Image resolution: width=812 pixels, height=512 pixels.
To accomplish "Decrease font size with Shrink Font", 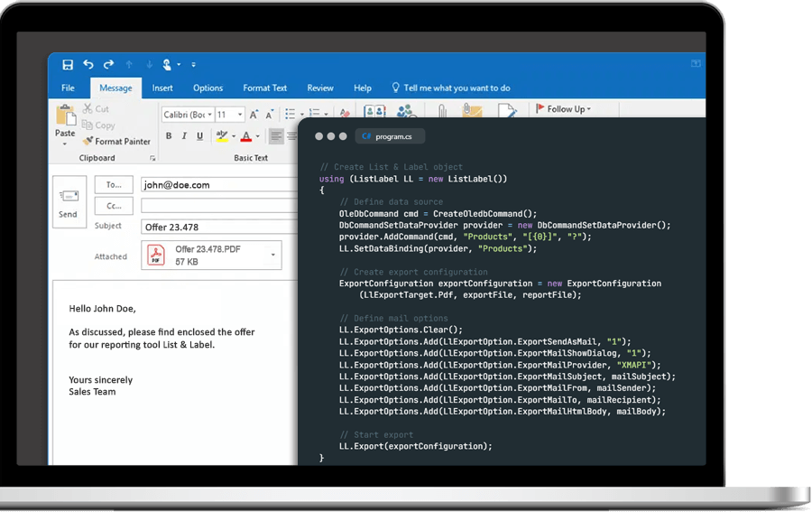I will click(x=269, y=115).
